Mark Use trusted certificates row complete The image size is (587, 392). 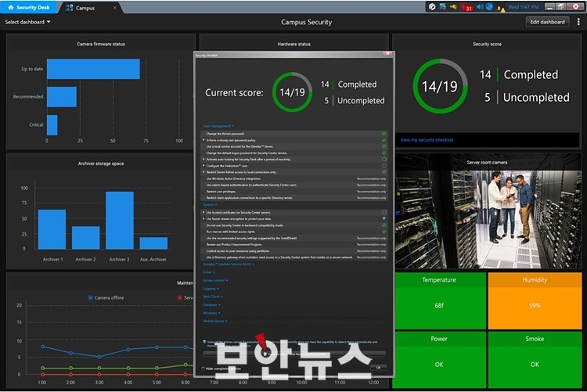384,212
